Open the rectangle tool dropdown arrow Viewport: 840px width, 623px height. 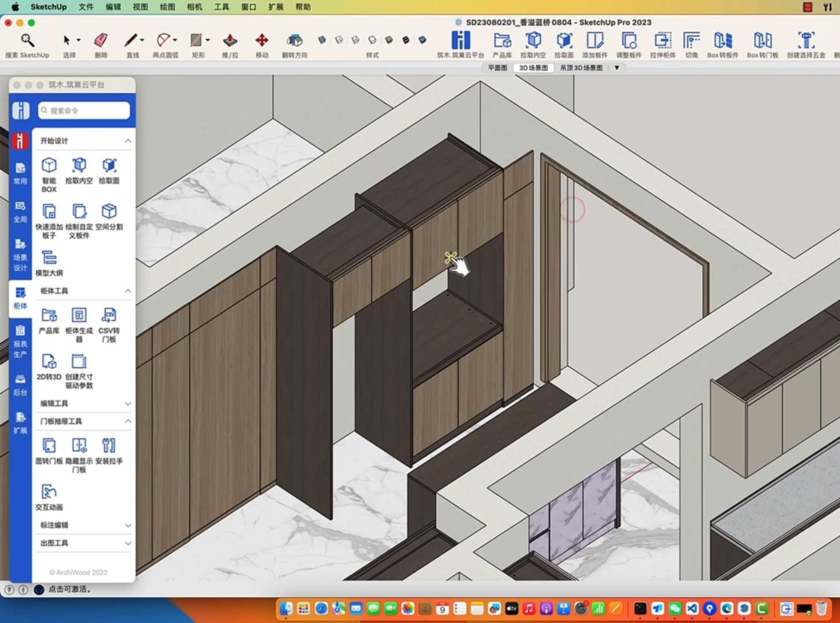coord(208,40)
